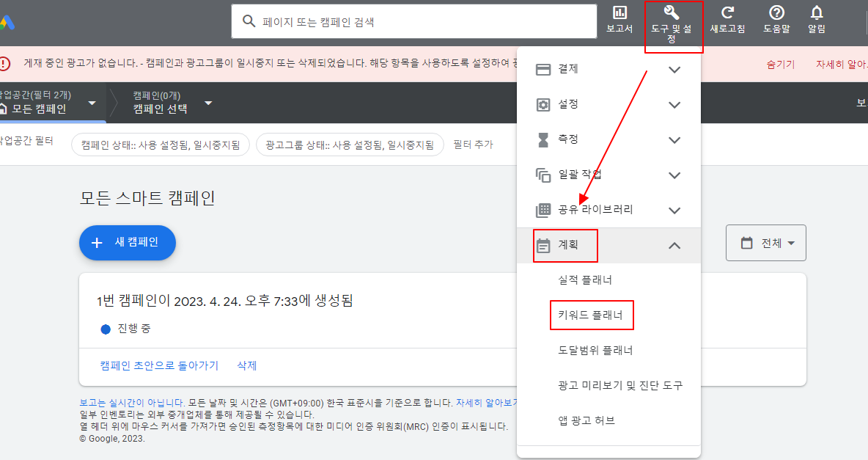Image resolution: width=868 pixels, height=460 pixels.
Task: Click 캠페인 초안으로 돌아가기 link
Action: tap(159, 366)
